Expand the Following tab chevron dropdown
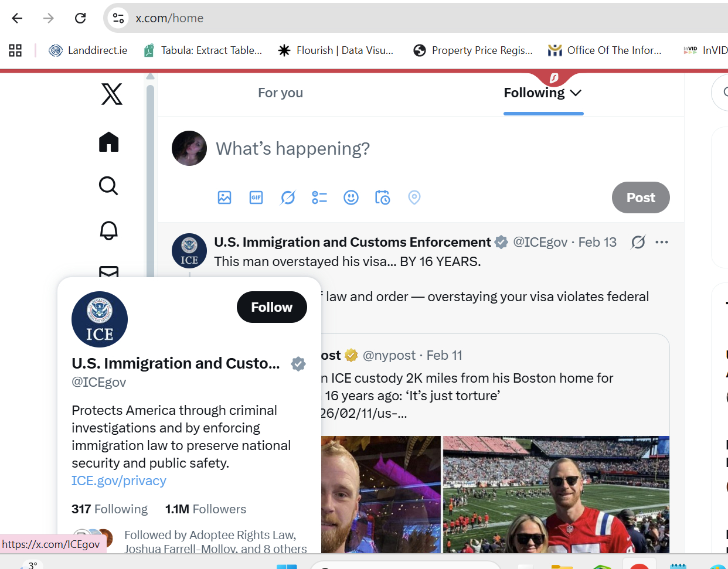This screenshot has height=569, width=728. pos(576,93)
